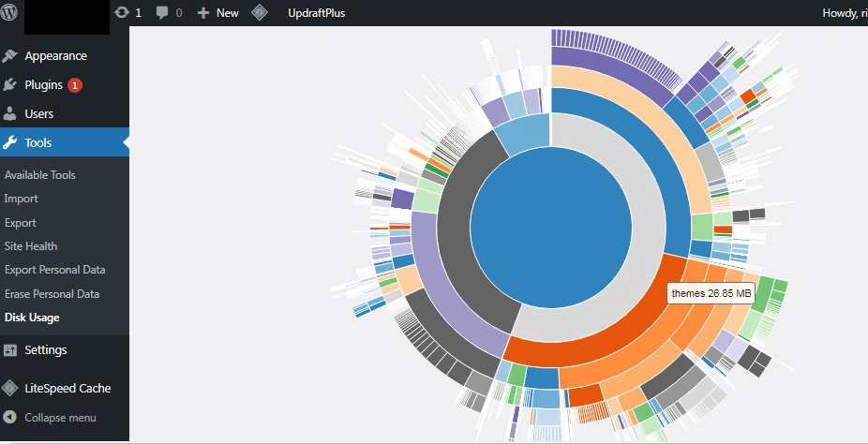Click the plus New content icon
The height and width of the screenshot is (444, 868).
click(x=202, y=13)
